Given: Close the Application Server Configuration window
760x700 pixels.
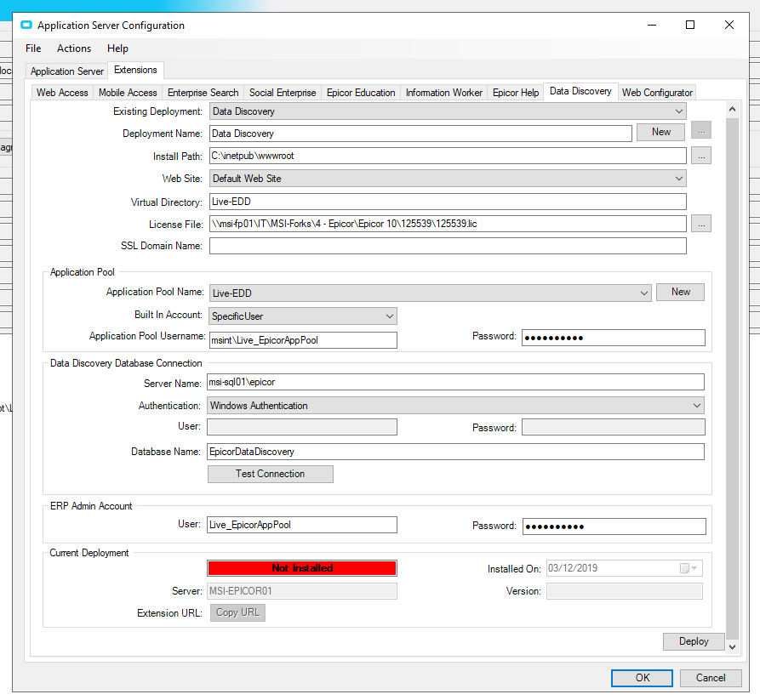Looking at the screenshot, I should [x=729, y=26].
